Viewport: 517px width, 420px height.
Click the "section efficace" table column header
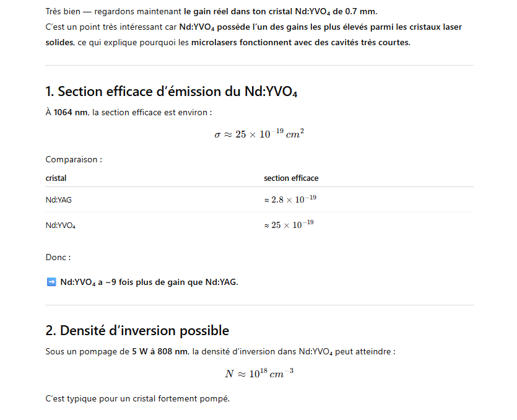tap(291, 178)
